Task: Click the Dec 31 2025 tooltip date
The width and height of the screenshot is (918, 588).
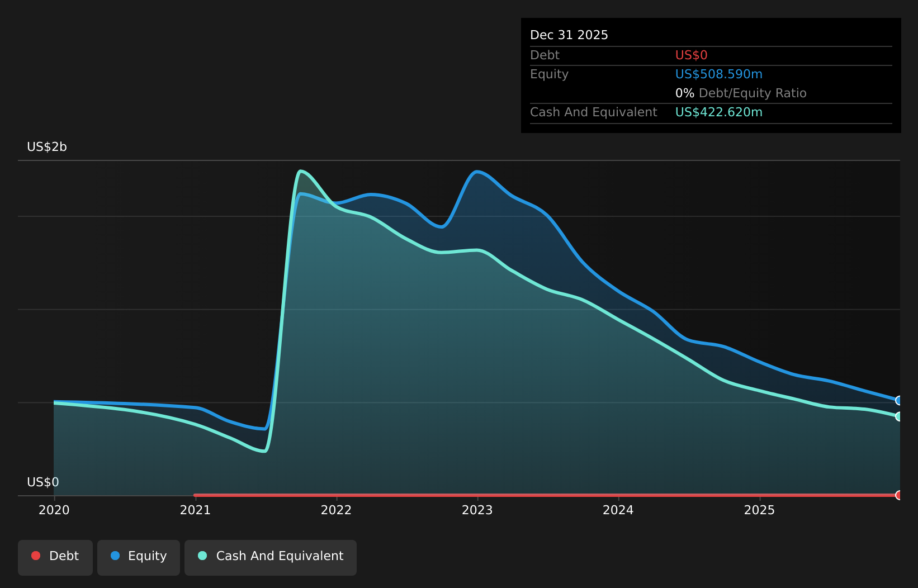Action: 569,35
